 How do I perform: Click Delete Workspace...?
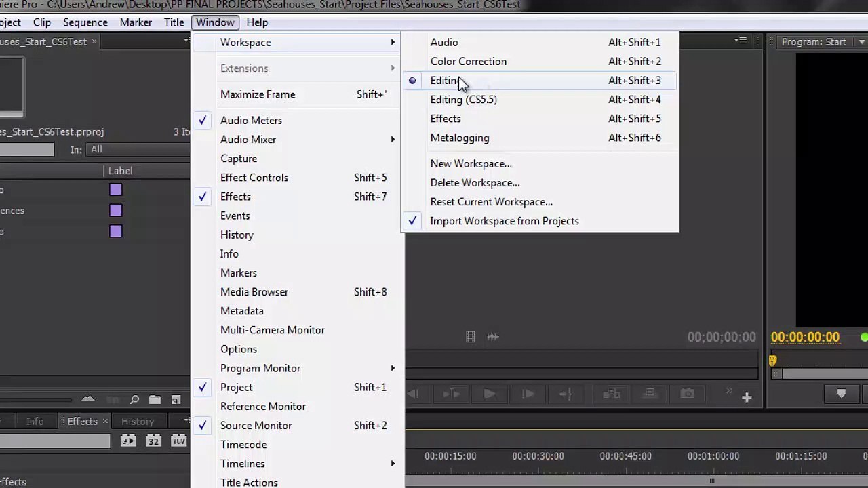point(540,183)
